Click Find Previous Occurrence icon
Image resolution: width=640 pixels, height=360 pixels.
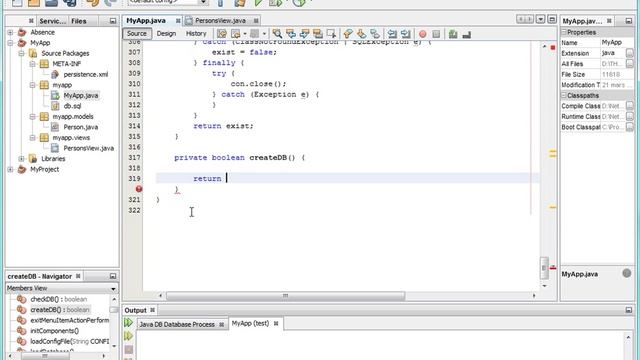point(291,33)
